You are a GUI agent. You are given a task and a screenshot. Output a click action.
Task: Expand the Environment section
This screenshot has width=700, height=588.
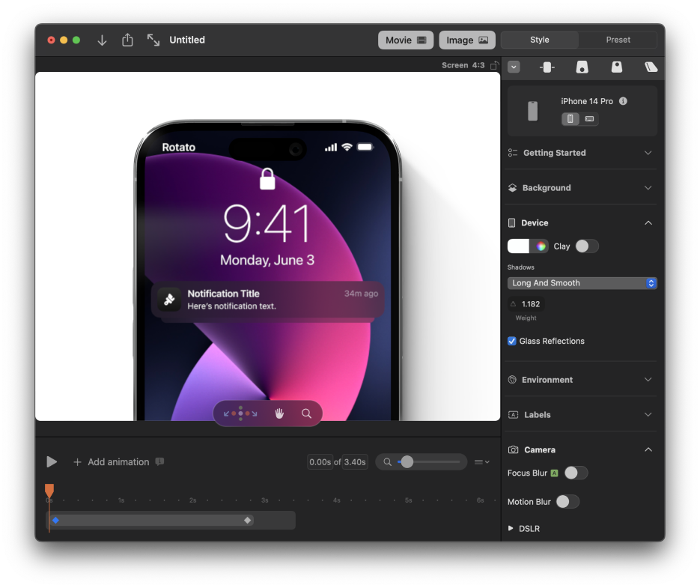tap(580, 379)
